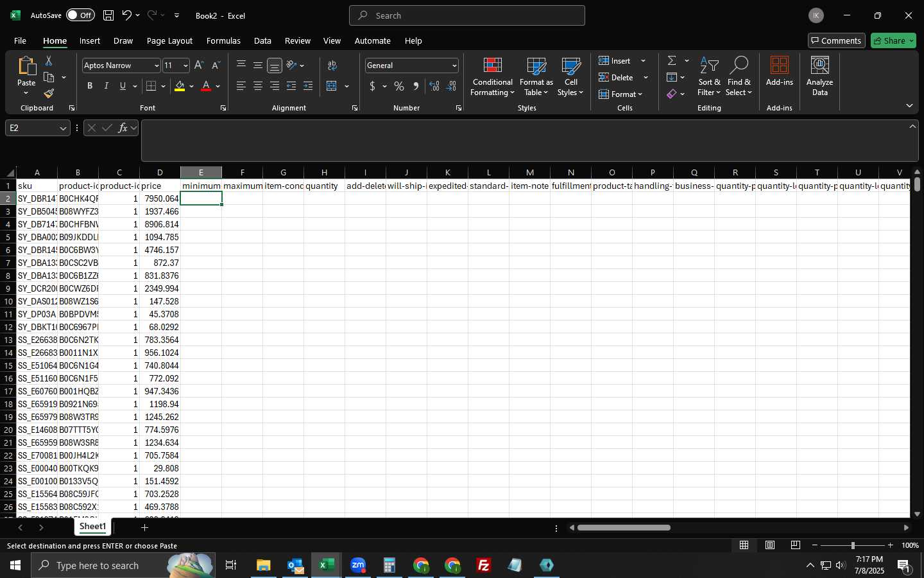Screen dimensions: 924x578
Task: Open the File menu
Action: 20,40
